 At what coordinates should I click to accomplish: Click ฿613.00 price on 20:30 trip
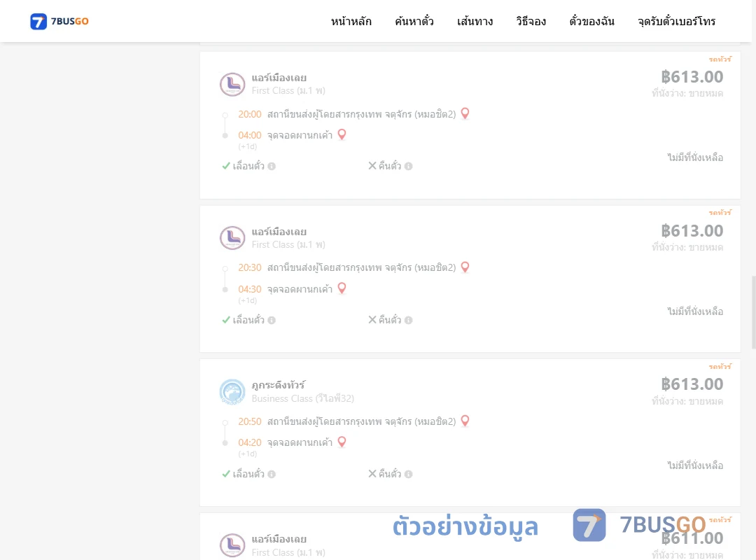pyautogui.click(x=692, y=230)
